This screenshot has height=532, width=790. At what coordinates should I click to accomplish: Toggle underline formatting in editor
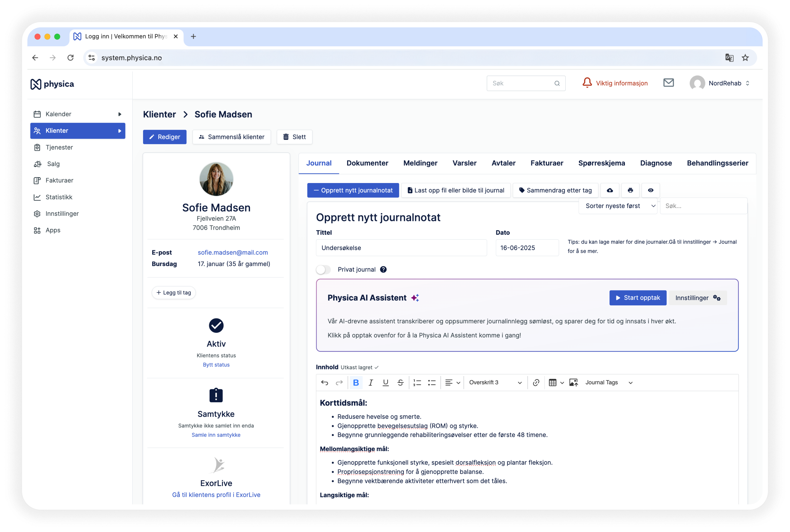click(386, 383)
